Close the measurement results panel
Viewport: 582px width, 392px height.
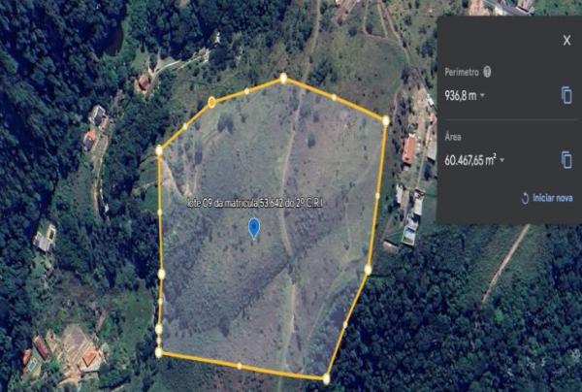(x=566, y=40)
